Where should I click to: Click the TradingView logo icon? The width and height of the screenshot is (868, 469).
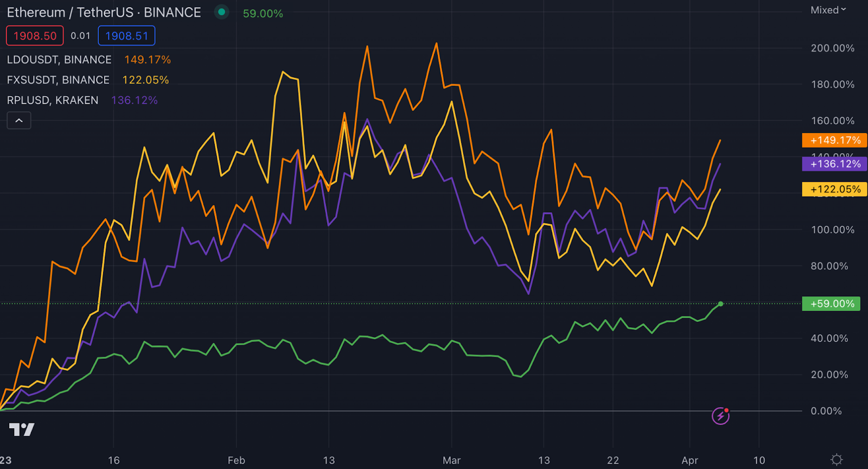click(22, 430)
